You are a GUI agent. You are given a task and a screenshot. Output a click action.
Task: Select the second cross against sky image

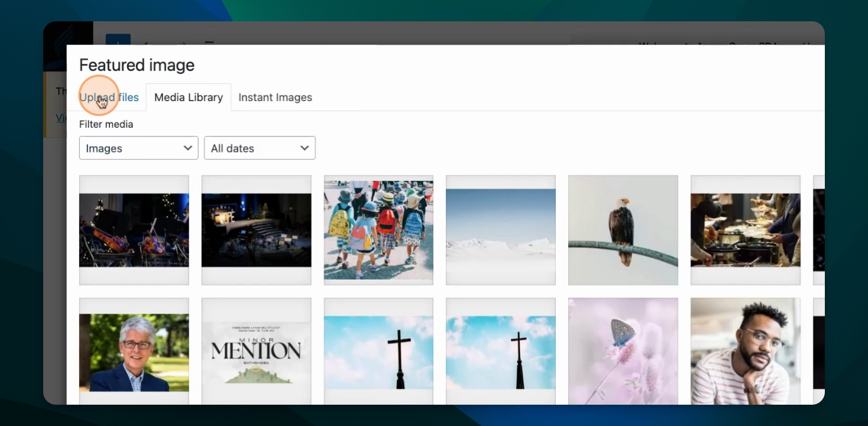[x=501, y=351]
